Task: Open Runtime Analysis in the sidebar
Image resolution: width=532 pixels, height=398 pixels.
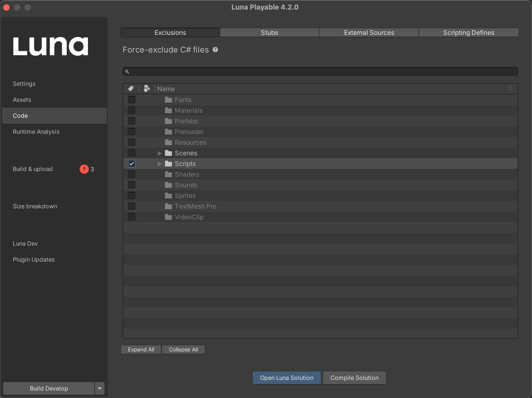Action: [x=54, y=132]
